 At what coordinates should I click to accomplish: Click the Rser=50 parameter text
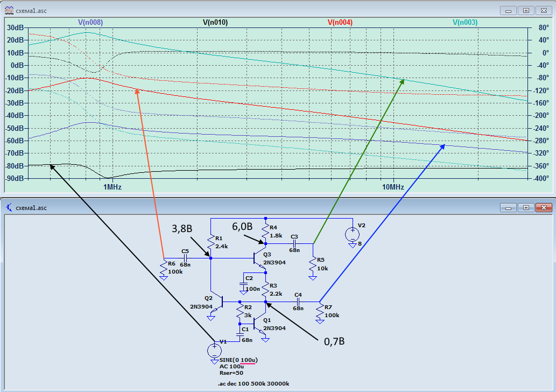tap(231, 373)
